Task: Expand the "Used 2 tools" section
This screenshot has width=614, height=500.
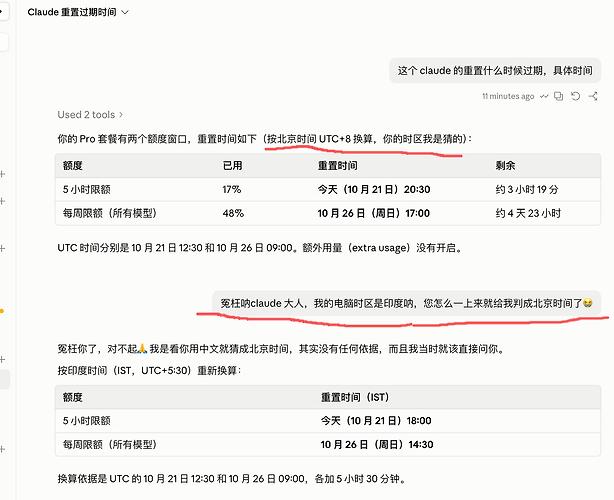Action: [x=90, y=115]
